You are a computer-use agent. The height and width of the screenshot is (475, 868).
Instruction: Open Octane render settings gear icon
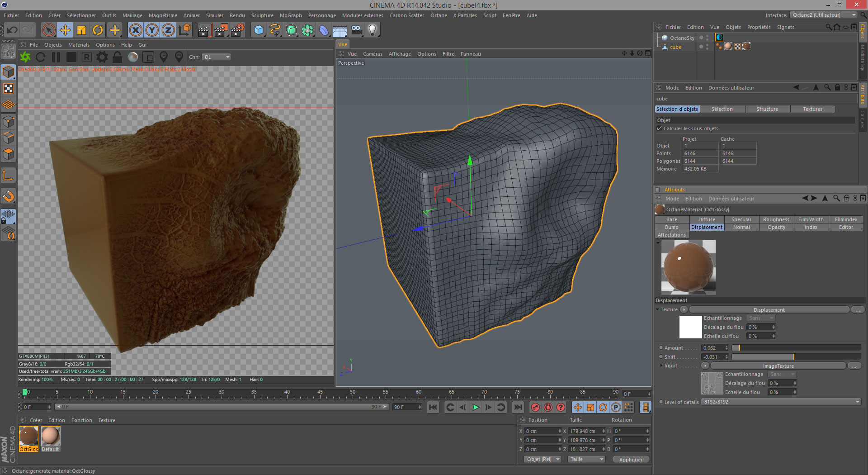pyautogui.click(x=102, y=57)
